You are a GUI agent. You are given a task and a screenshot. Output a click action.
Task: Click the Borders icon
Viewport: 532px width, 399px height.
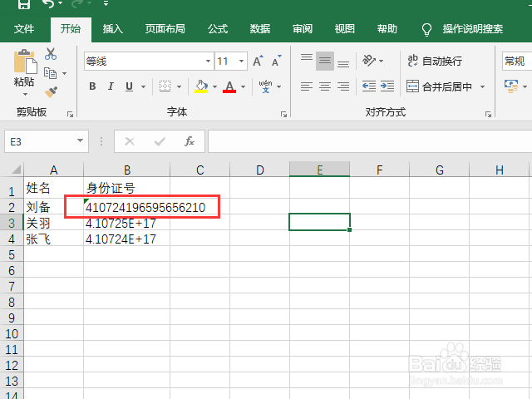(165, 86)
